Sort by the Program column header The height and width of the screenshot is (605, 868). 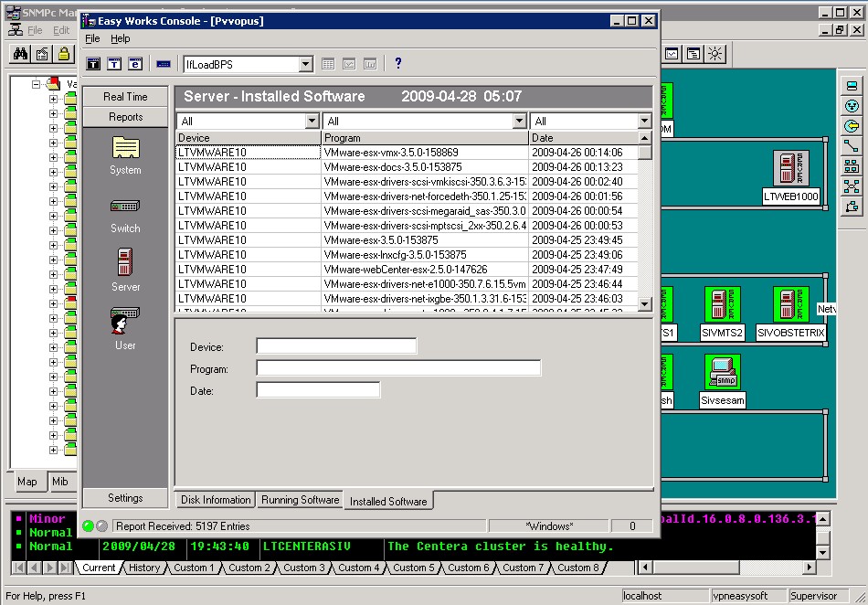pos(425,138)
